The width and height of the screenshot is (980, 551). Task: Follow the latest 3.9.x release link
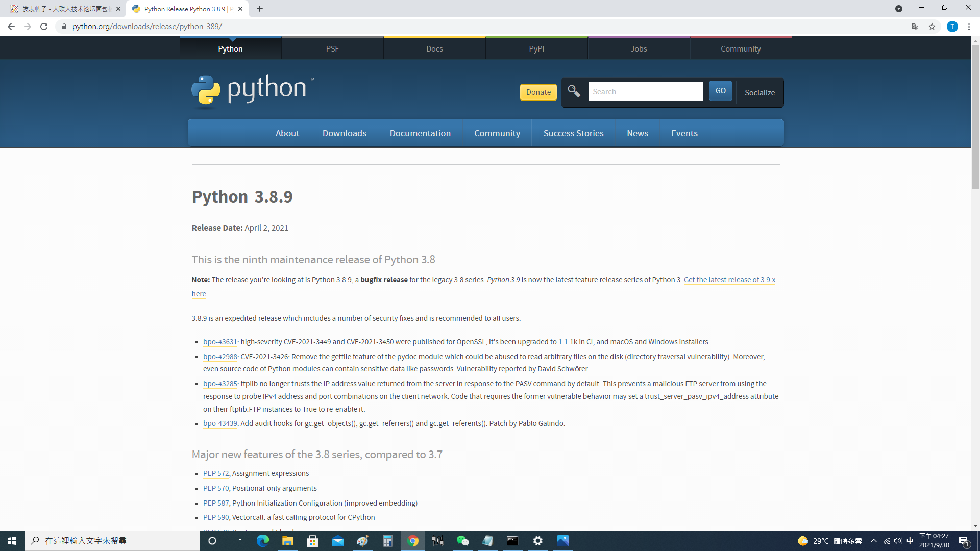click(729, 280)
